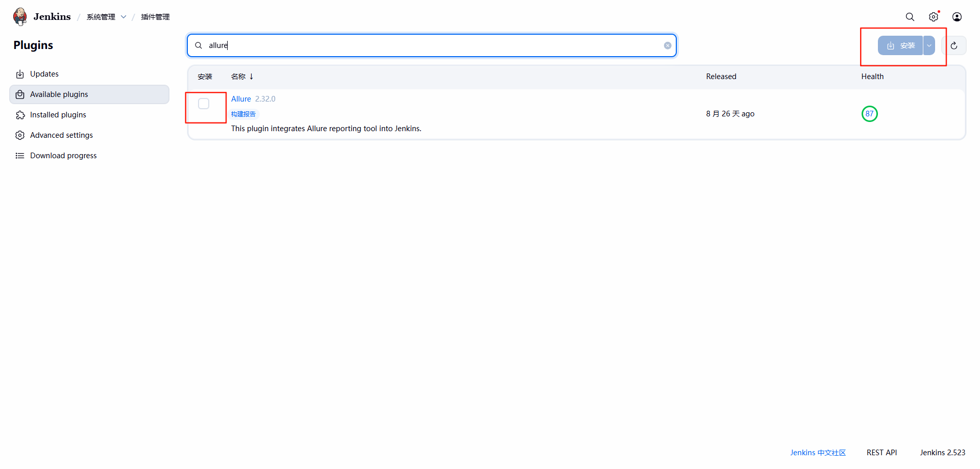
Task: Open the search magnifier in top header
Action: (910, 17)
